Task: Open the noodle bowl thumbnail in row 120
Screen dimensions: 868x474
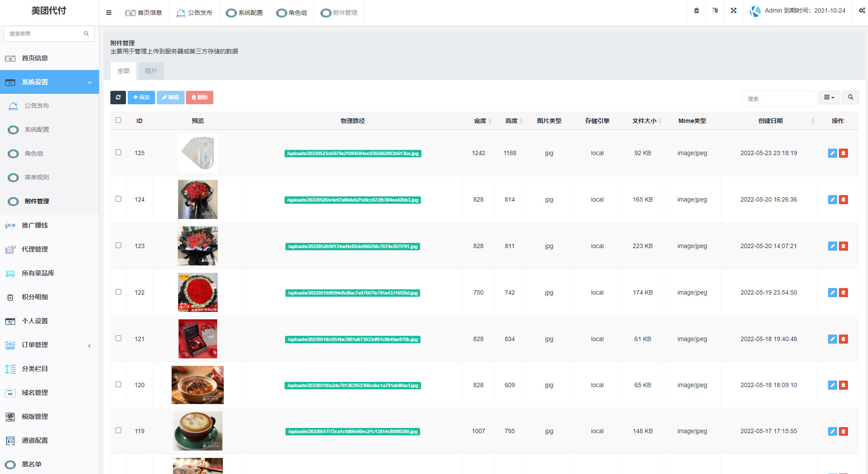Action: (x=198, y=385)
